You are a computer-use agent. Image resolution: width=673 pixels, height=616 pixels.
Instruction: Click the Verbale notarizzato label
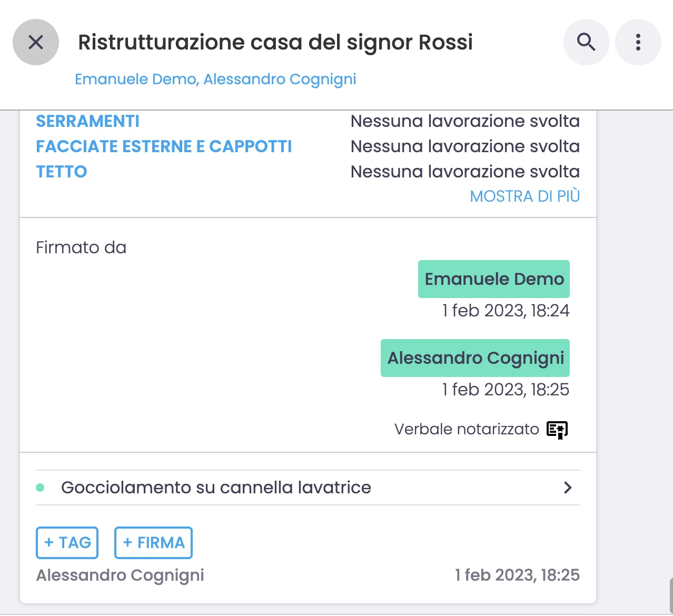(x=467, y=430)
